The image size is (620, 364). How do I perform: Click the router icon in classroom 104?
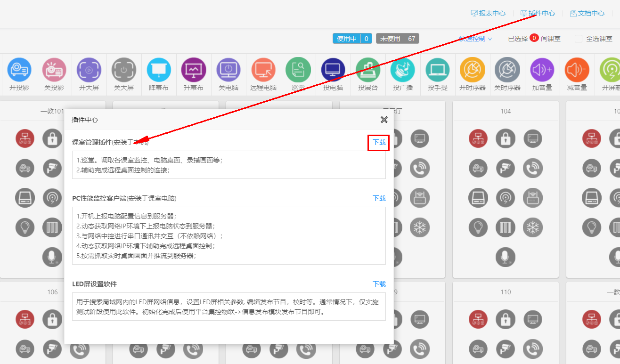tap(533, 198)
